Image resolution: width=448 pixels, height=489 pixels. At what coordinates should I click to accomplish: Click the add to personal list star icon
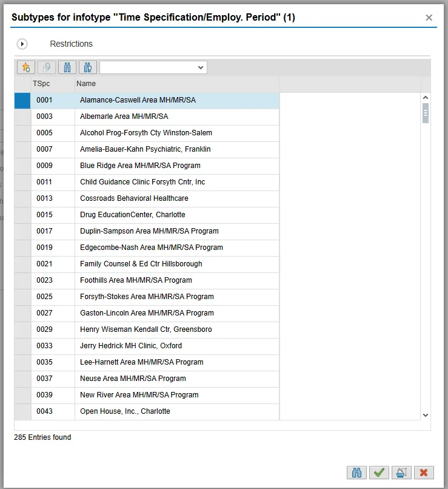(x=26, y=67)
